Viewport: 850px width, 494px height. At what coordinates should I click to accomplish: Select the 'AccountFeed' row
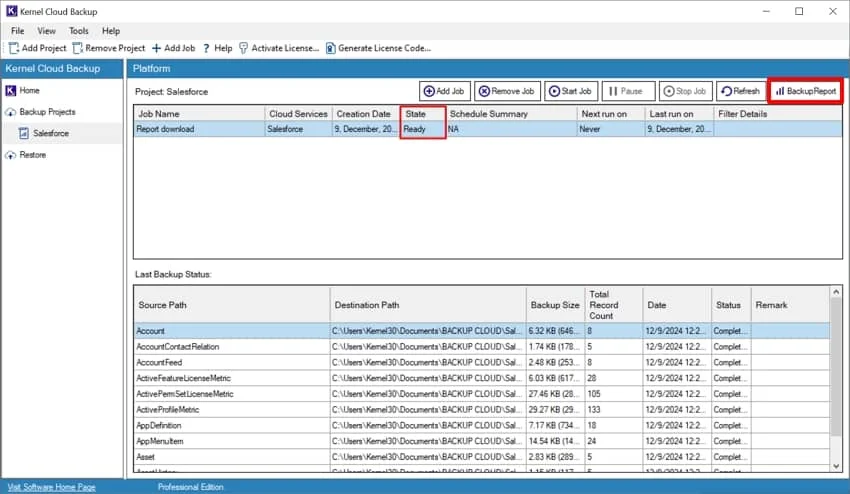(482, 362)
